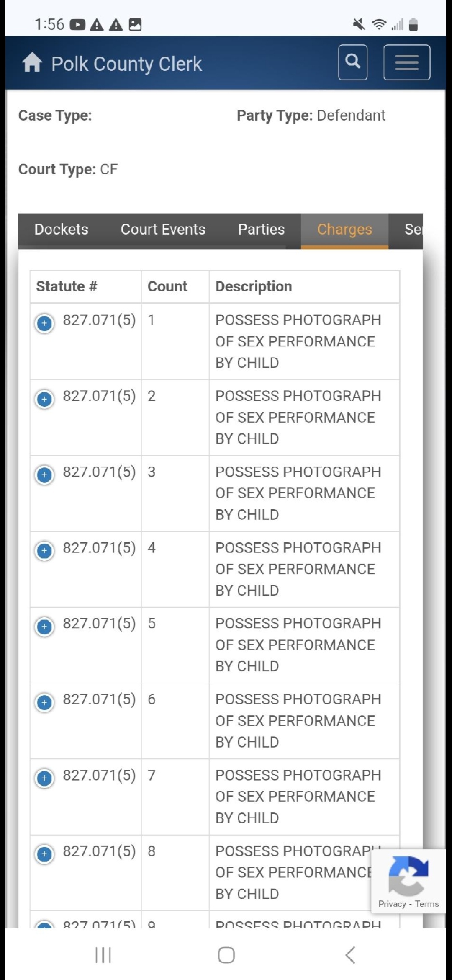This screenshot has height=980, width=452.
Task: Open the hamburger navigation menu
Action: pyautogui.click(x=407, y=62)
